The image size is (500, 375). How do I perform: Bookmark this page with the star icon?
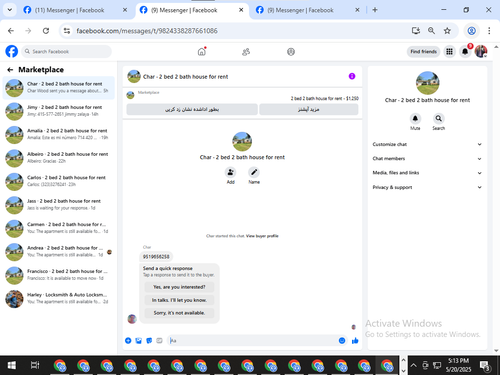(x=447, y=31)
